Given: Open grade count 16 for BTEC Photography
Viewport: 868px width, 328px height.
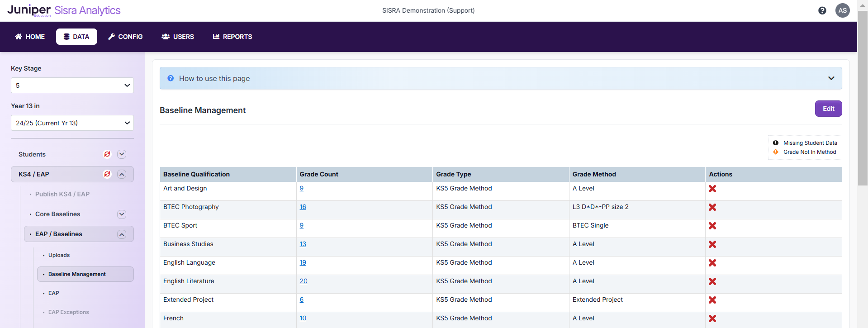Looking at the screenshot, I should click(303, 207).
